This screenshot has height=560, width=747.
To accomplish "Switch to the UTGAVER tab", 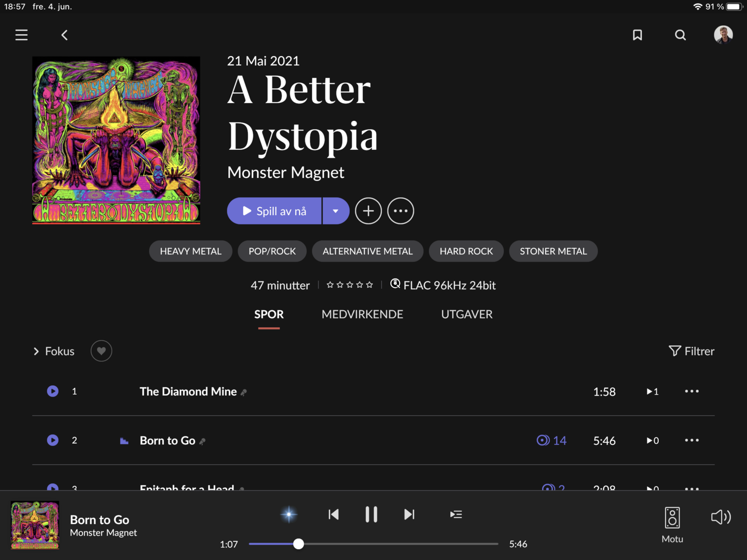I will 467,314.
